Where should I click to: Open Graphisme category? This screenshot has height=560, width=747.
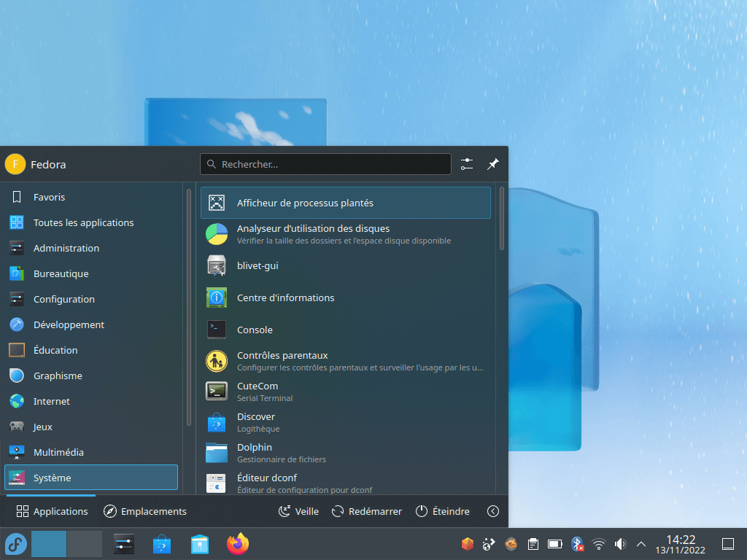pos(91,376)
